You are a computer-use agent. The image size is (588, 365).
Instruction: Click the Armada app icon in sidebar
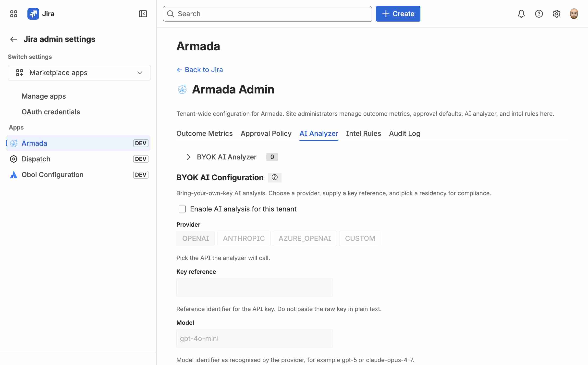coord(14,143)
